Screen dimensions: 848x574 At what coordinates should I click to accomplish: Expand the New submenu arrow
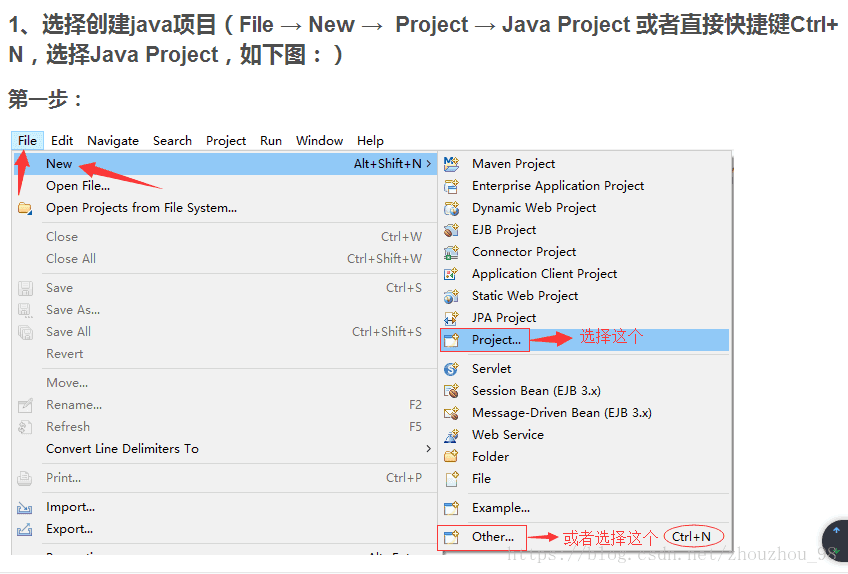429,163
